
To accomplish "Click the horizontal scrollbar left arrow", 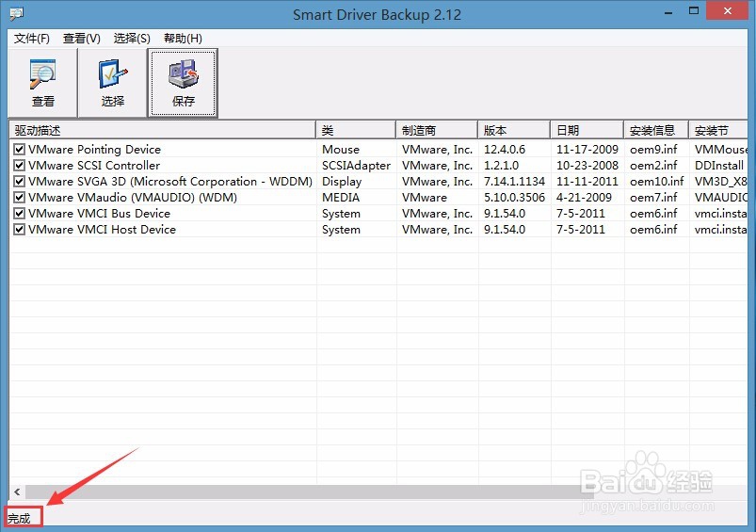I will click(x=17, y=492).
